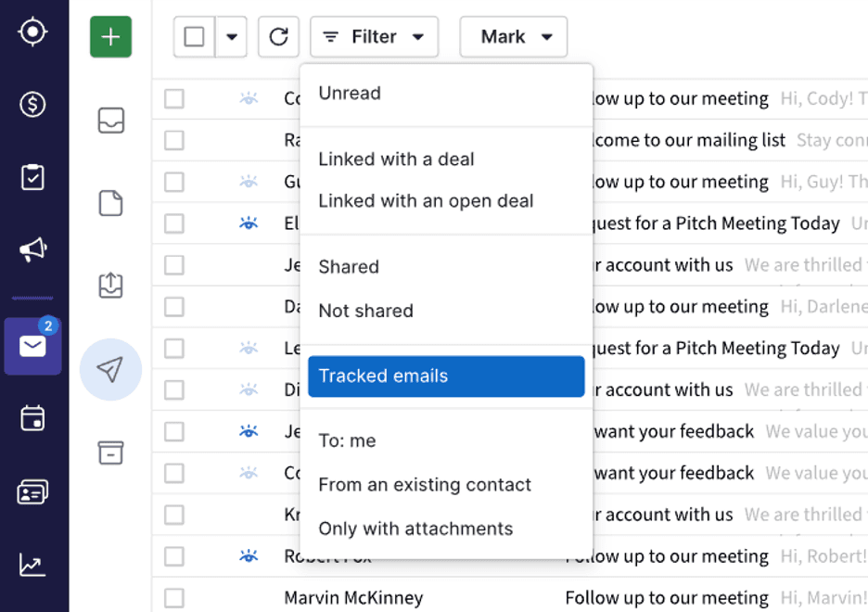The width and height of the screenshot is (868, 612).
Task: Click dark eye icon on Je feedback row
Action: pyautogui.click(x=249, y=431)
